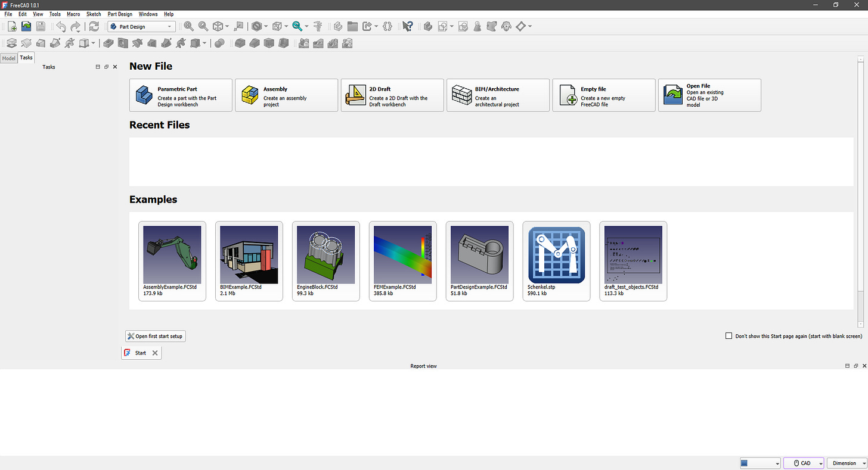Click the Open File card
868x470 pixels.
coord(709,95)
